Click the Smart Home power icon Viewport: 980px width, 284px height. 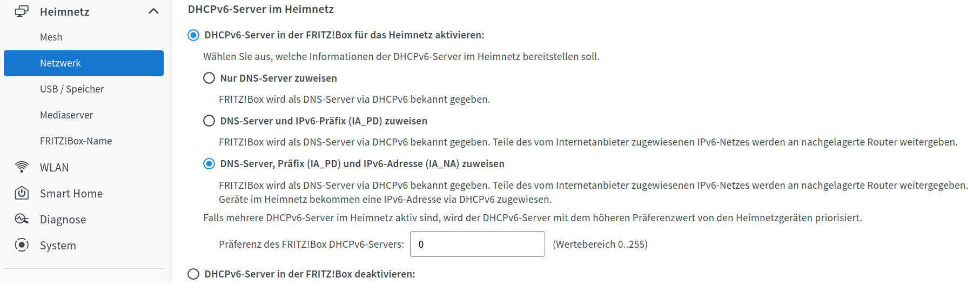click(22, 193)
